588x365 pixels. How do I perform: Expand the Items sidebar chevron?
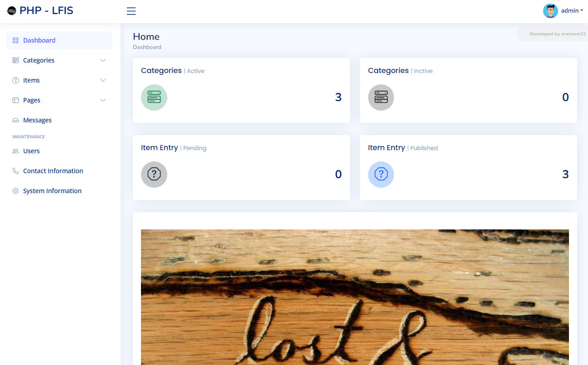103,80
